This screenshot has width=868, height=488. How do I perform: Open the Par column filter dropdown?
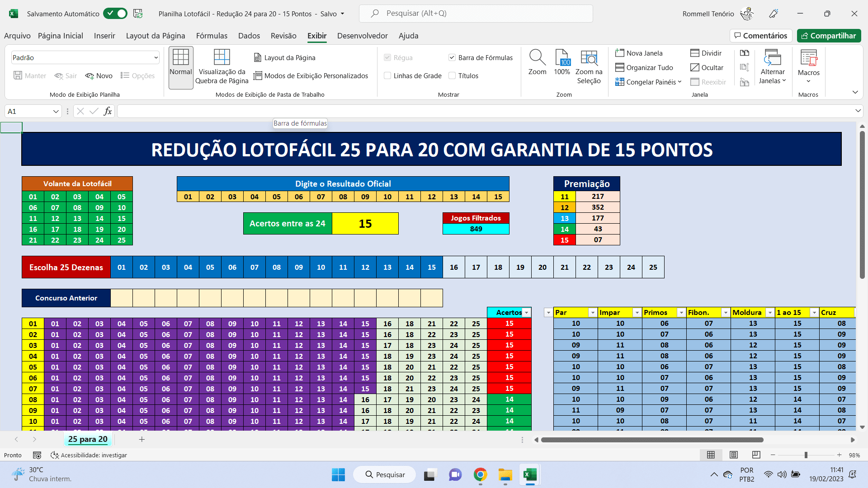pos(592,313)
